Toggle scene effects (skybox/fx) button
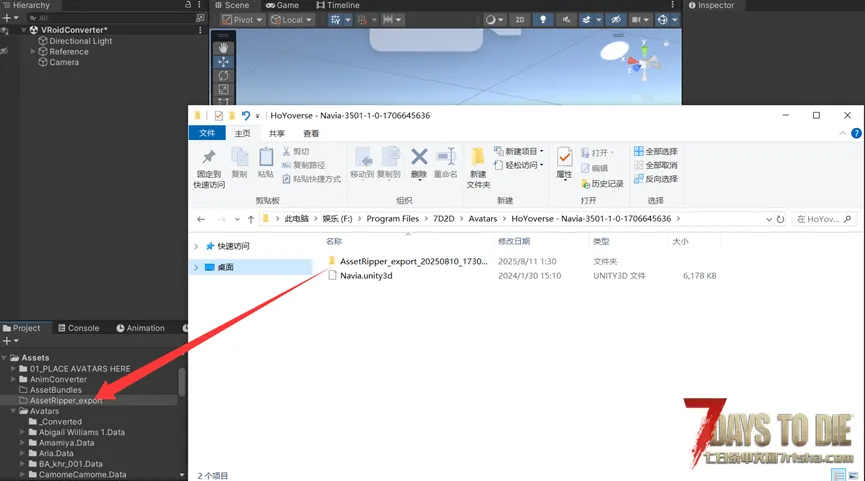The height and width of the screenshot is (481, 865). tap(586, 20)
